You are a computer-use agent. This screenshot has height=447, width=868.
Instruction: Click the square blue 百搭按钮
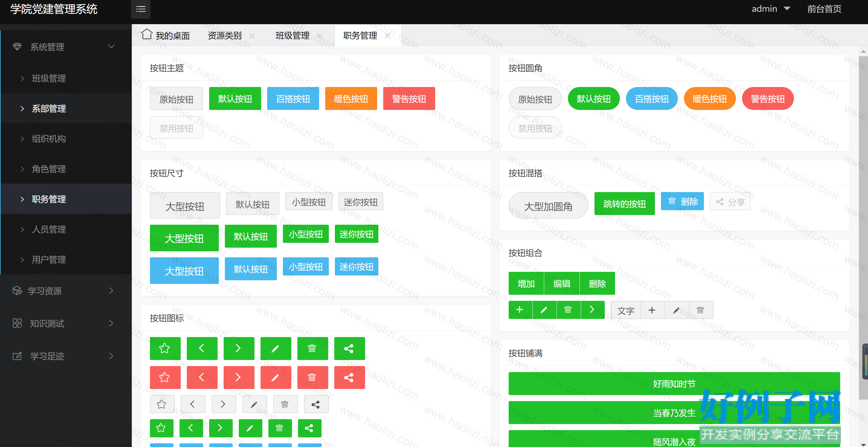[293, 98]
